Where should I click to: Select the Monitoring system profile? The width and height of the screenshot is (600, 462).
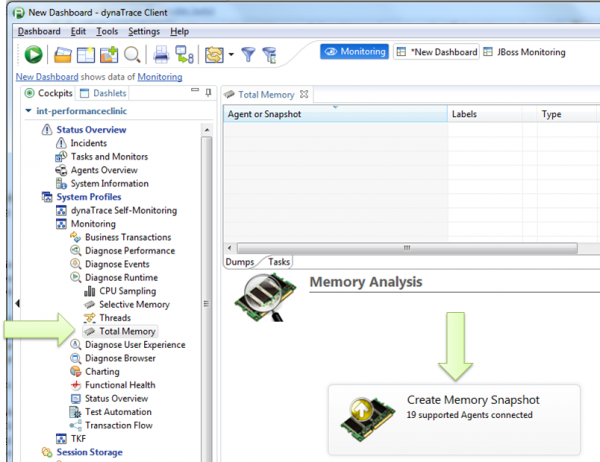[x=93, y=224]
